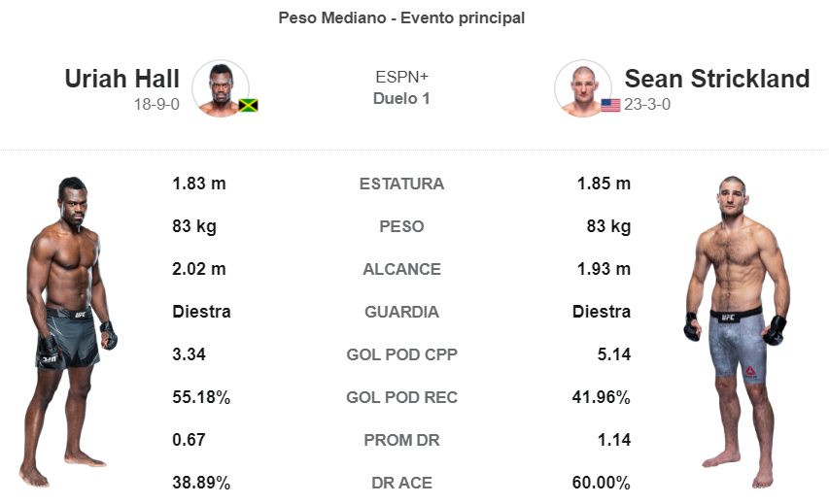Click Sean Strickland's 23-3-0 record
The height and width of the screenshot is (504, 829).
[x=647, y=105]
